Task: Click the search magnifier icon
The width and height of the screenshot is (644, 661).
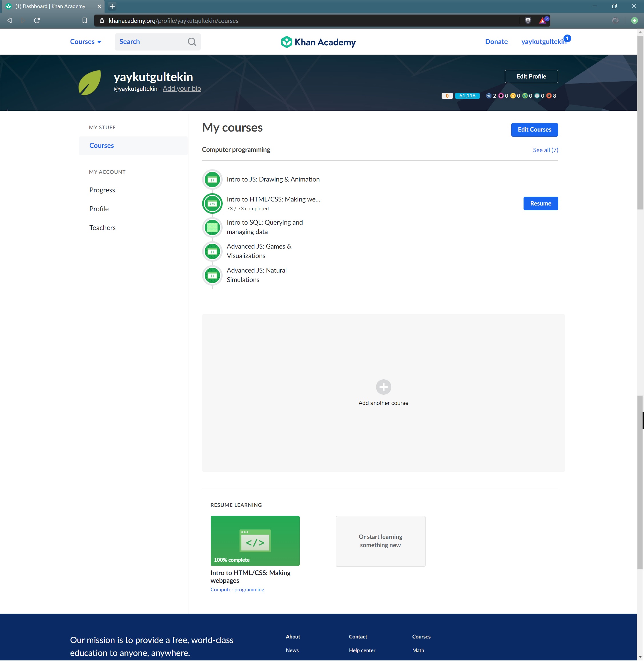Action: tap(192, 42)
